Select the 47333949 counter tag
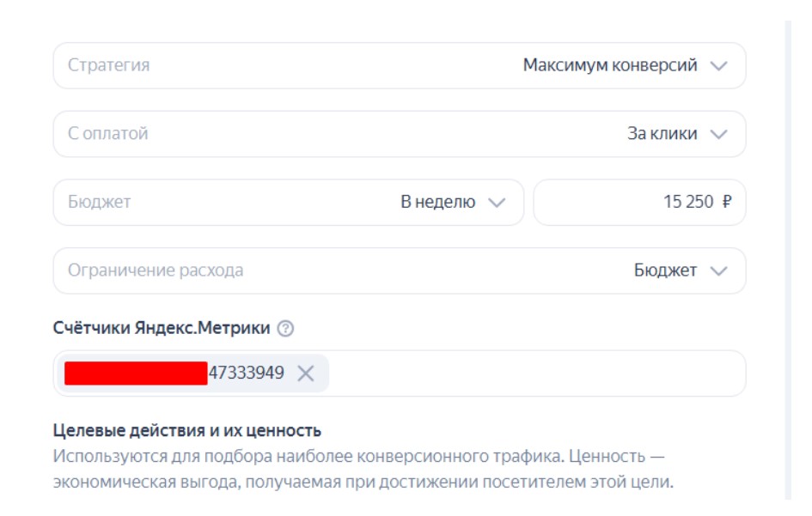The image size is (812, 516). [x=247, y=373]
